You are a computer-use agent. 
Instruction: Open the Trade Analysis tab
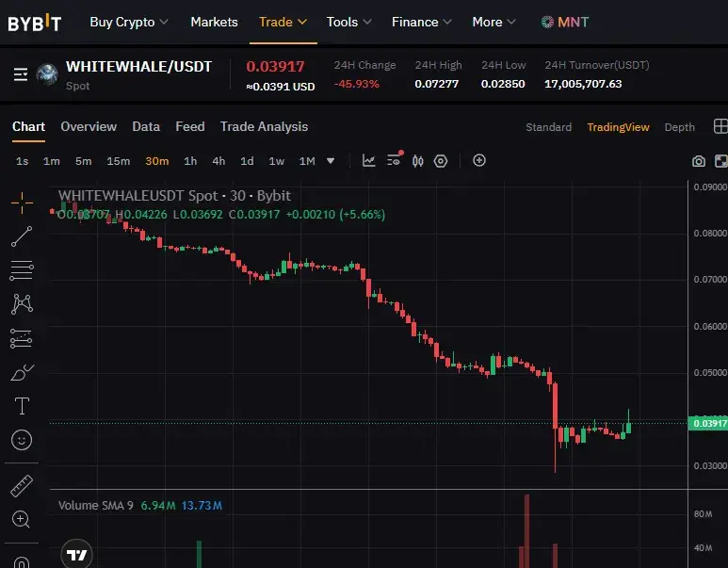264,126
